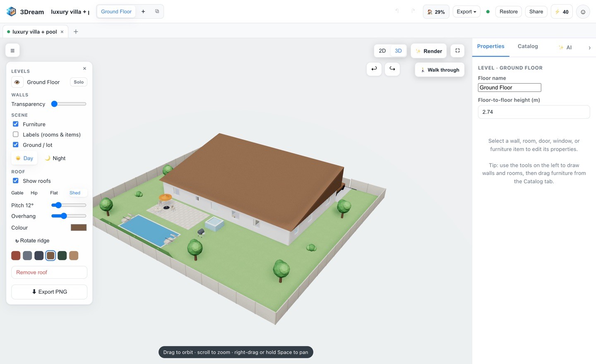596x364 pixels.
Task: Choose the Gable roof type
Action: tap(17, 193)
